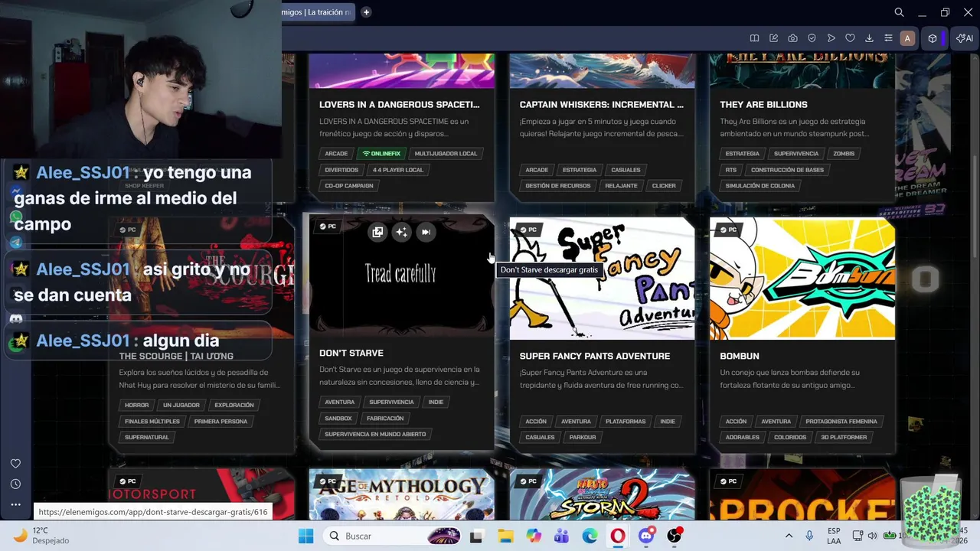Click skip-forward icon on Don't Starve image
980x551 pixels.
point(426,232)
